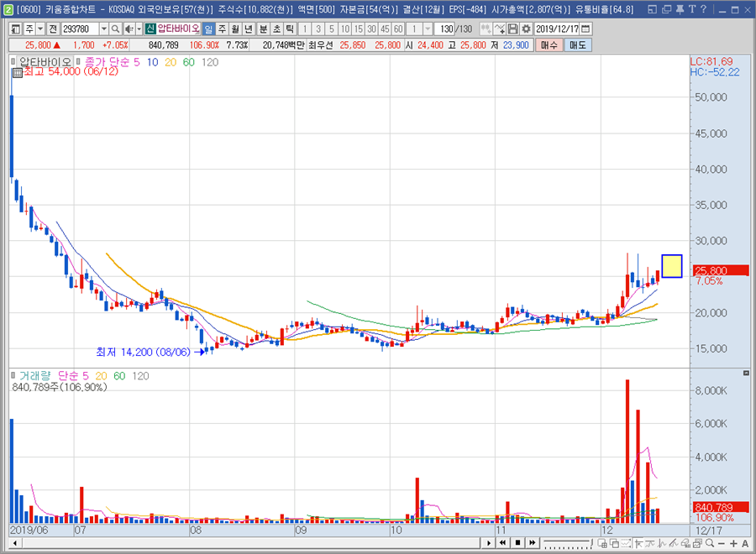Choose the 10 interval button

click(344, 29)
